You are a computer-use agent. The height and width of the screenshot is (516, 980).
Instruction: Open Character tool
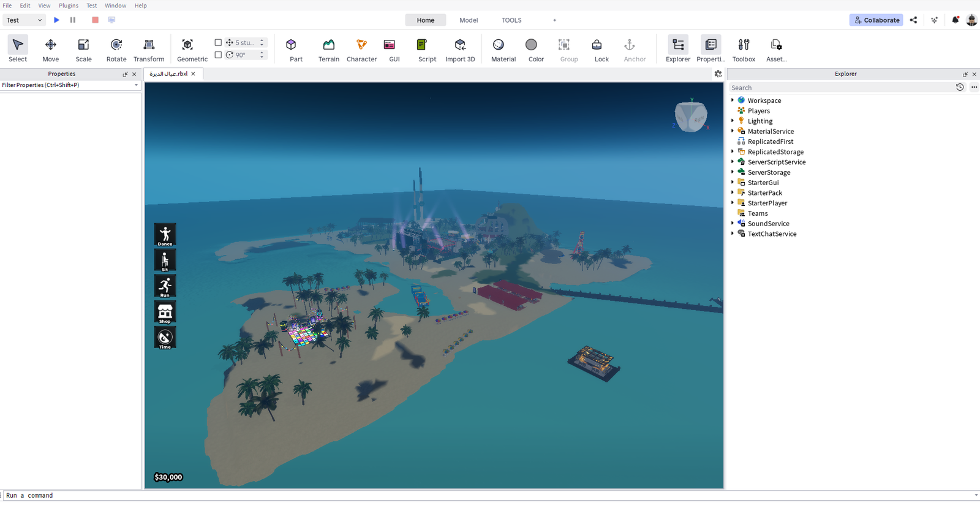(361, 49)
